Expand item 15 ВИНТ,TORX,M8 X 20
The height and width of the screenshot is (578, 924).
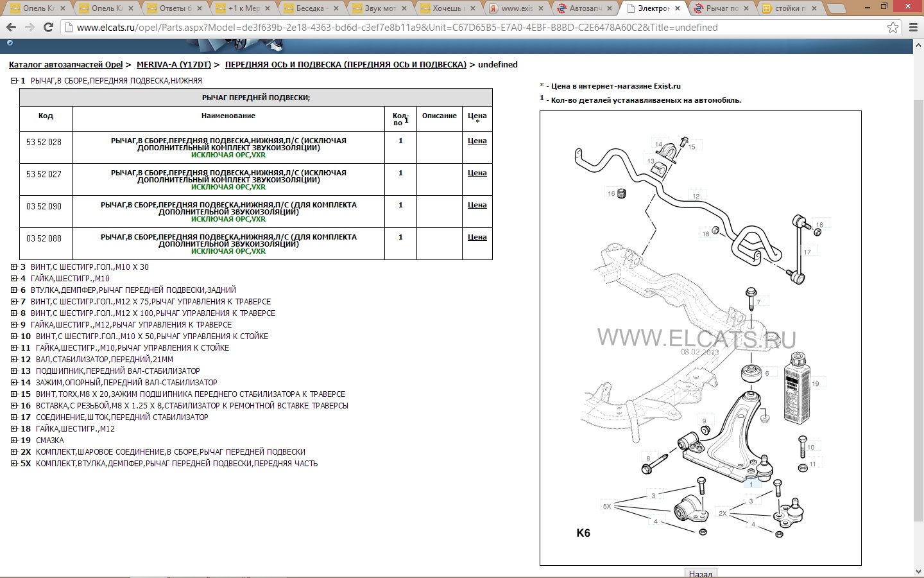14,394
